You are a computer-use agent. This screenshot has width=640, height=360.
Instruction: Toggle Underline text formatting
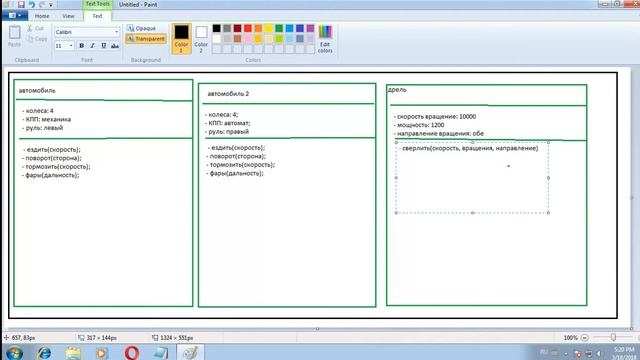104,46
